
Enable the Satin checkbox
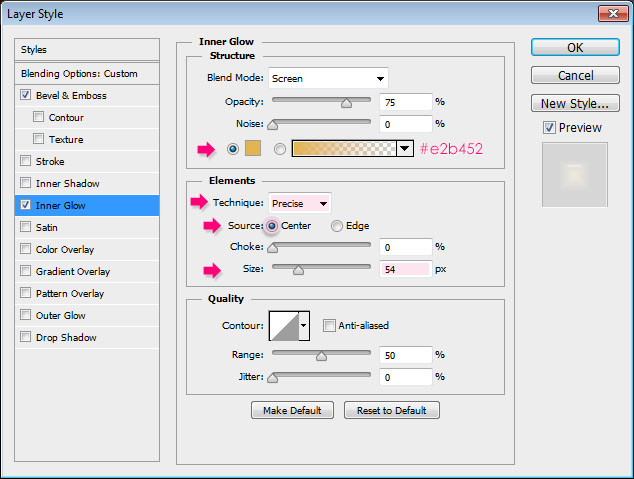[25, 226]
